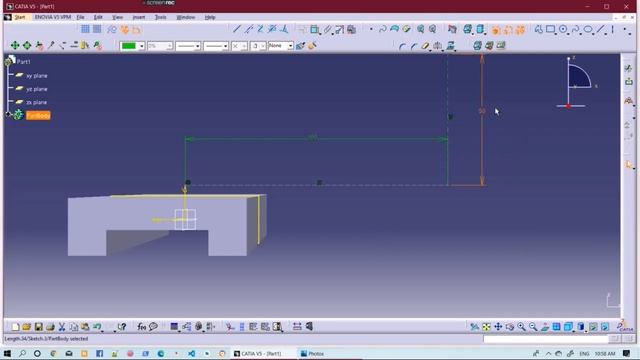Open Photos from the taskbar
The image size is (640, 360).
[312, 353]
